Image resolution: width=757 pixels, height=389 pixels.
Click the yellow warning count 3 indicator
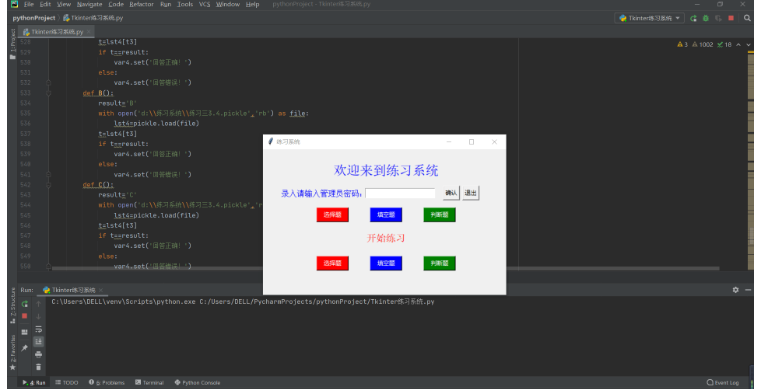[683, 44]
